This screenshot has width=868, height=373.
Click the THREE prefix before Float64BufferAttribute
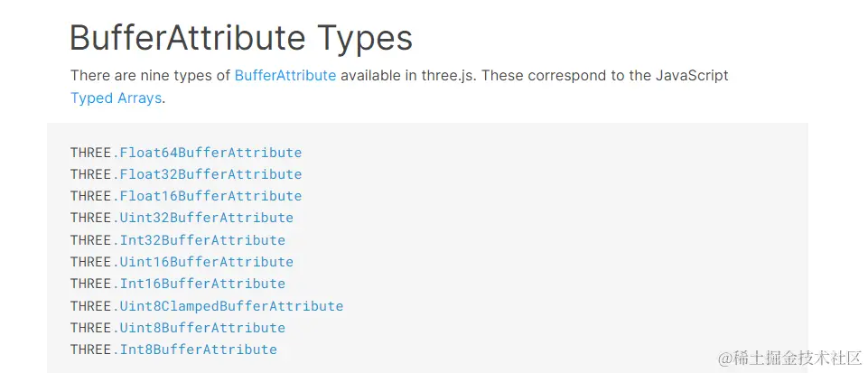click(90, 153)
